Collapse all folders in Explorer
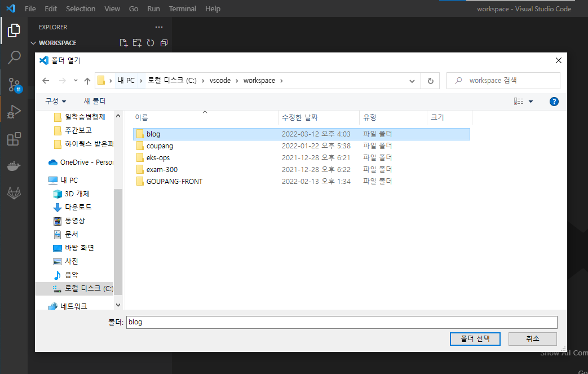 tap(164, 43)
